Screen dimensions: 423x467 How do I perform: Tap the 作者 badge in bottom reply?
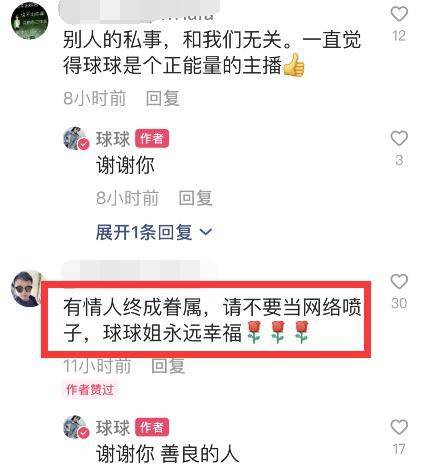coord(152,427)
